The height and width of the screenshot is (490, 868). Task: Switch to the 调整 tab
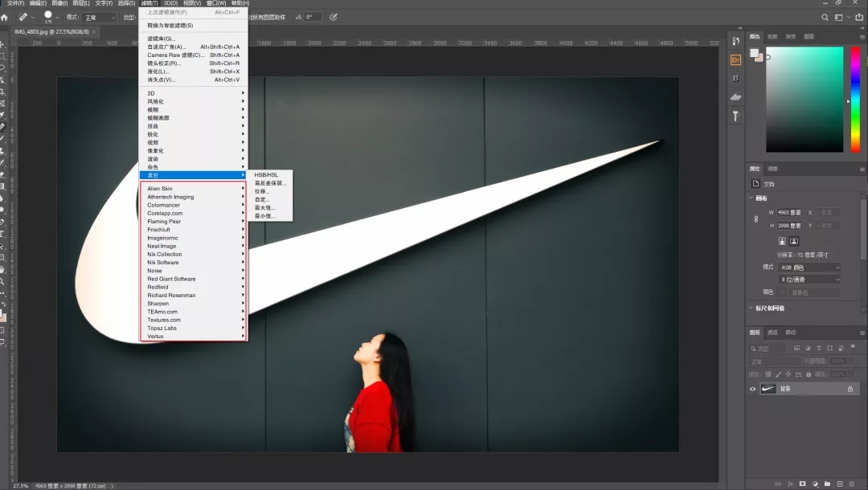(x=773, y=169)
